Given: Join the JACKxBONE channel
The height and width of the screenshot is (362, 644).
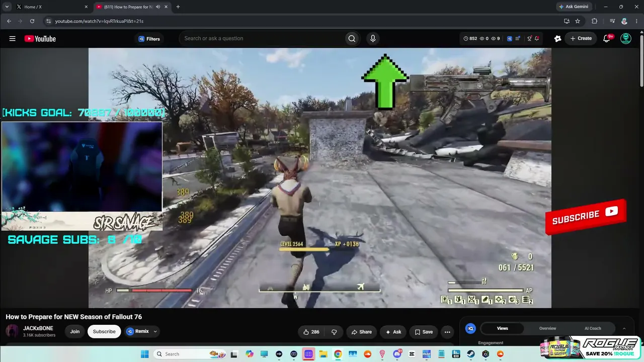Looking at the screenshot, I should pos(75,331).
